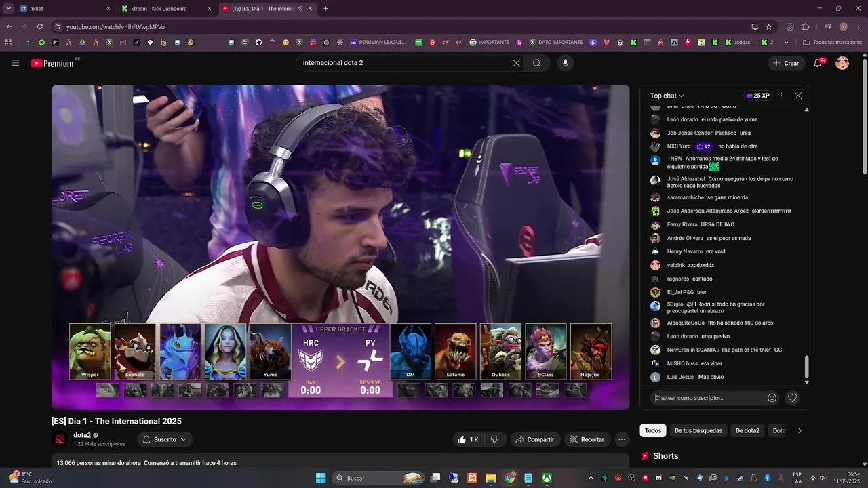Open a new browser tab

325,9
